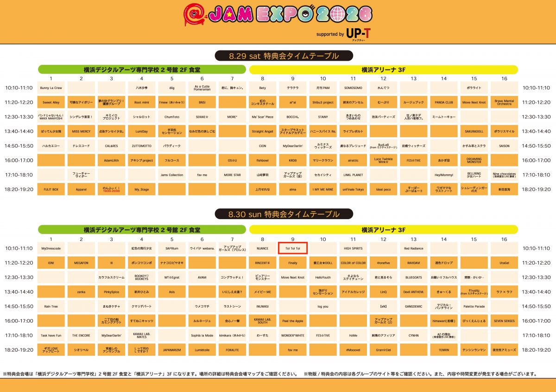
Task: Click the Sweet Alley slot
Action: (x=51, y=102)
